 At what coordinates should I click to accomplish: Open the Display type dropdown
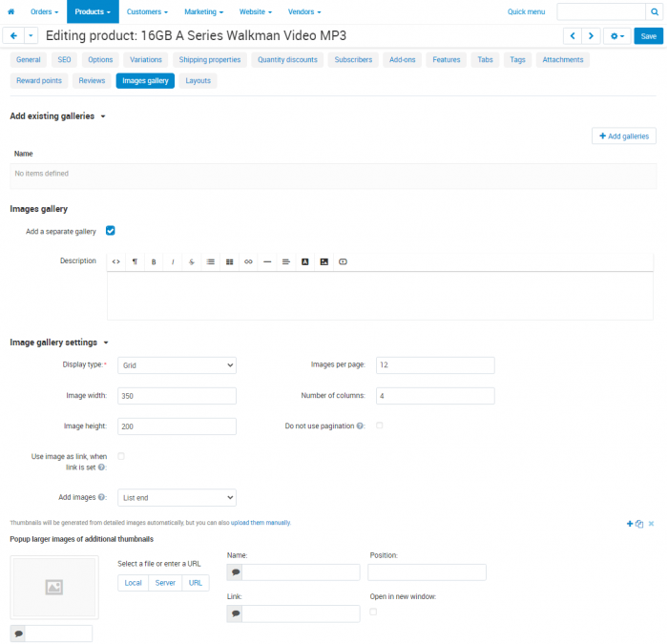click(177, 365)
